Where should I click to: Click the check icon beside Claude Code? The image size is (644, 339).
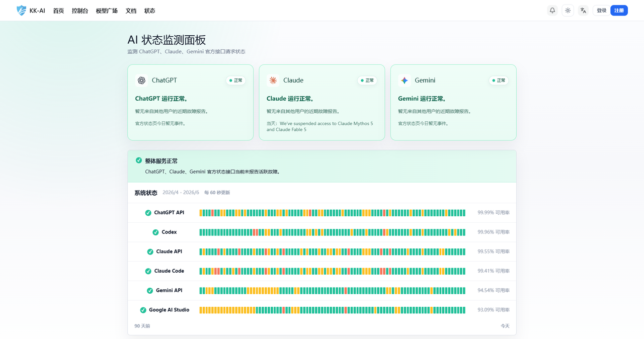[148, 271]
